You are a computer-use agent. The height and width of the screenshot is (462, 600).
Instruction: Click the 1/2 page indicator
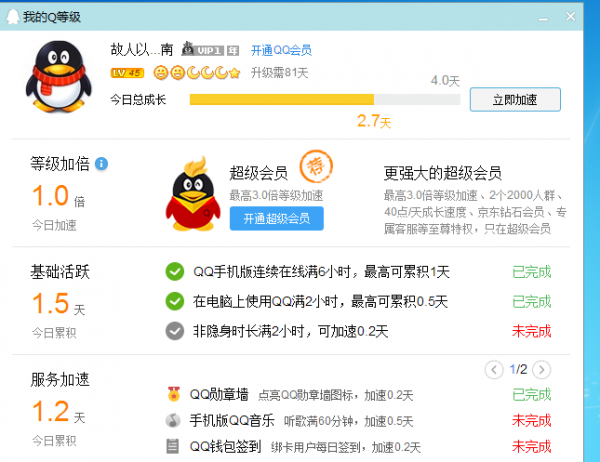tap(518, 369)
